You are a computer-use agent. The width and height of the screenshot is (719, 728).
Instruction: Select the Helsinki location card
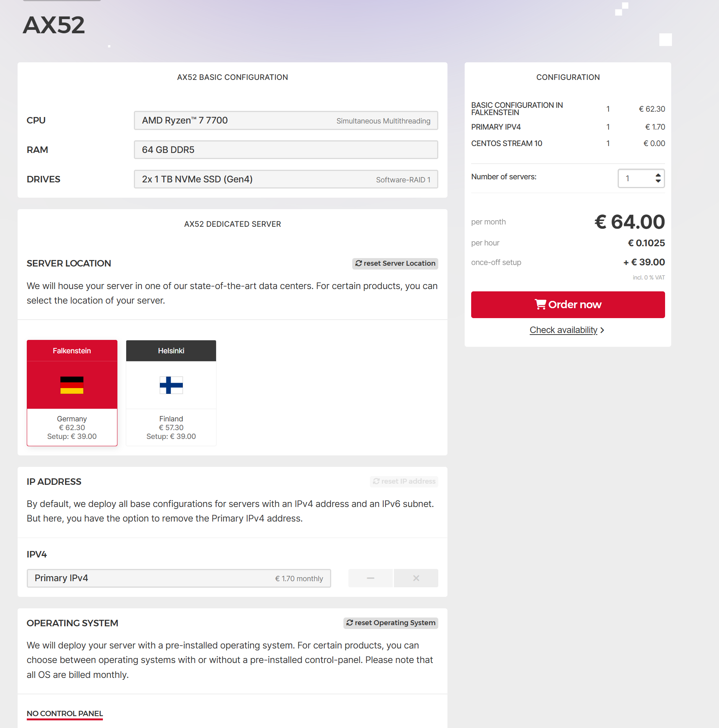171,393
